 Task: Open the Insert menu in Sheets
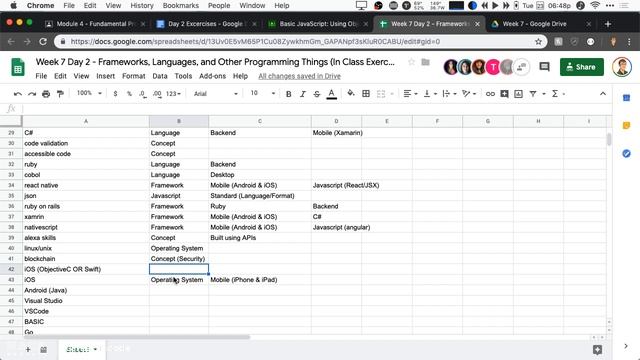[x=105, y=76]
